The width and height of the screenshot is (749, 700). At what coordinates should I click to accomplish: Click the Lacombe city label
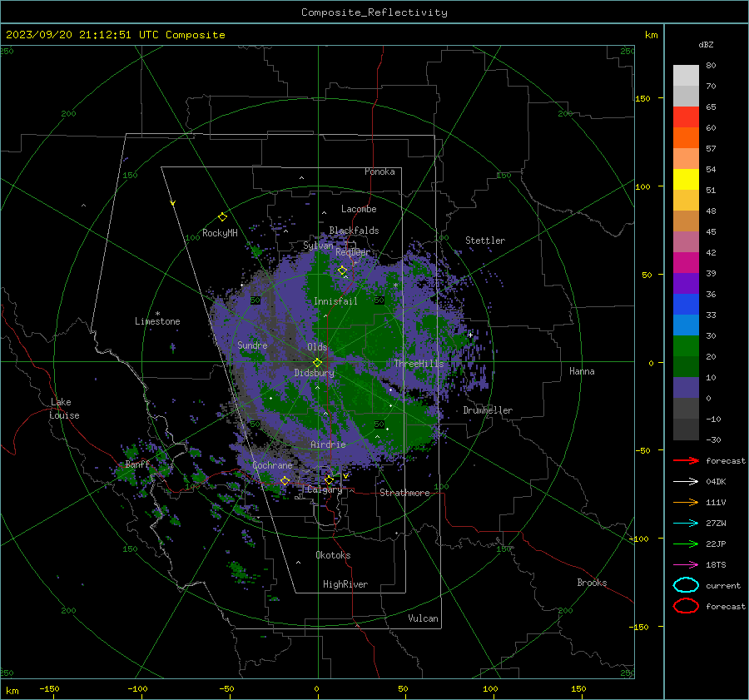click(x=359, y=209)
